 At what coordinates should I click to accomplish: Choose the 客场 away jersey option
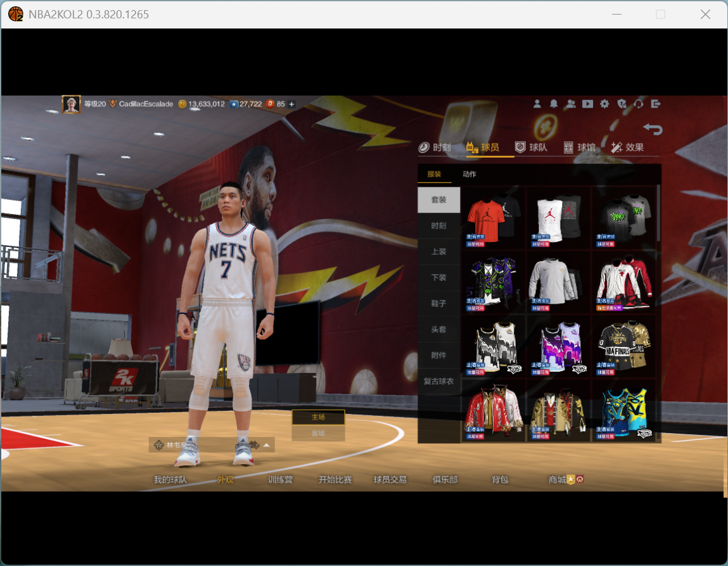coord(319,433)
